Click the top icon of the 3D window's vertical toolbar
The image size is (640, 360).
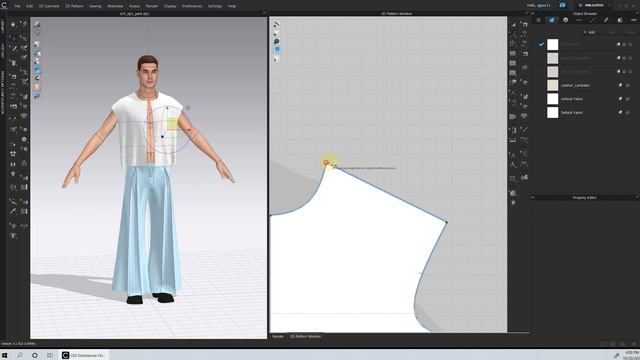coord(37,24)
